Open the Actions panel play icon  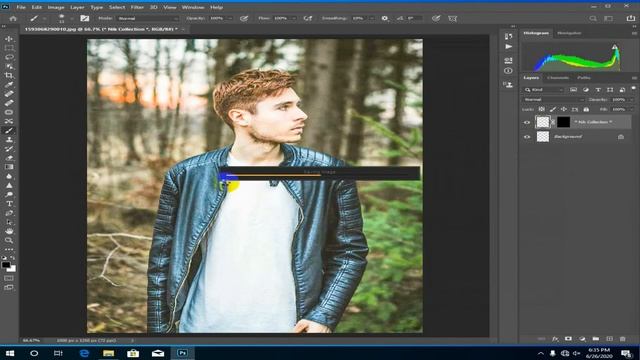(508, 47)
